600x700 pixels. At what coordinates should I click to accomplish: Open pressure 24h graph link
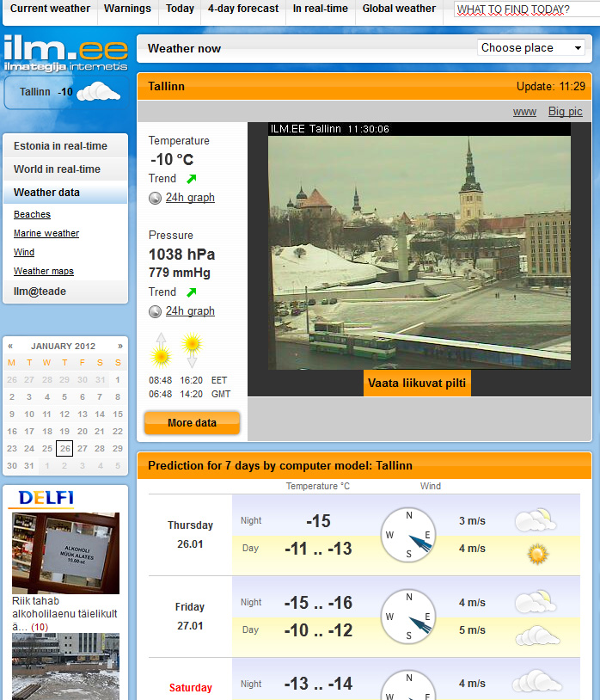pyautogui.click(x=191, y=311)
